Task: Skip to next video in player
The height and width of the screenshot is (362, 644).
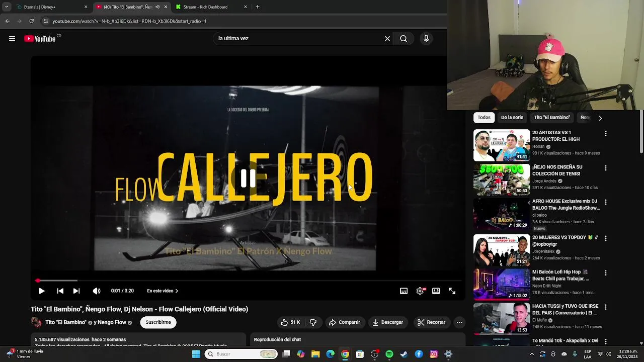Action: (76, 291)
